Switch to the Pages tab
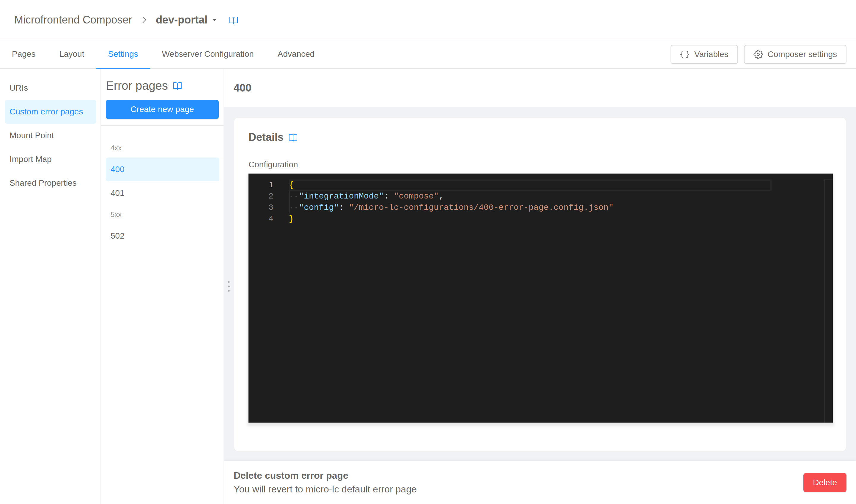 pyautogui.click(x=23, y=54)
